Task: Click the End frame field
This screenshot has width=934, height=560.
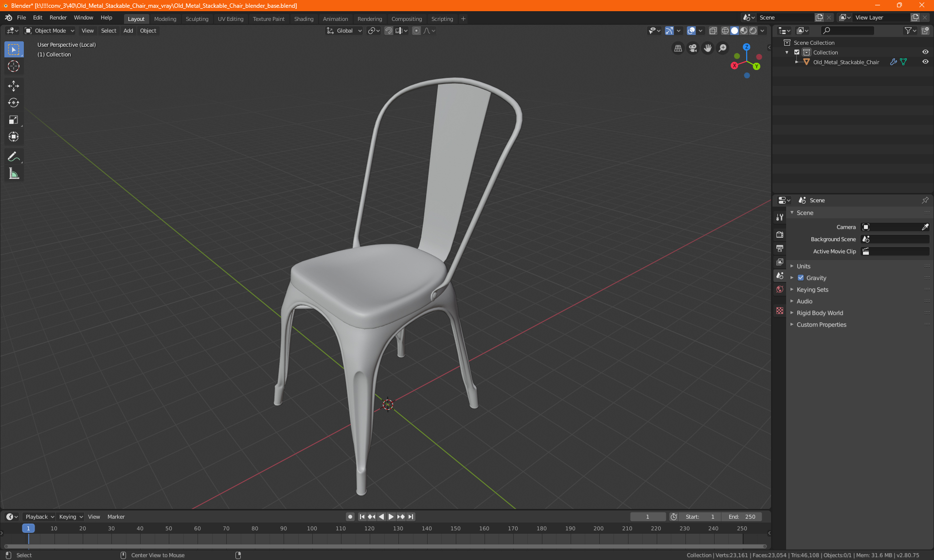Action: 742,517
